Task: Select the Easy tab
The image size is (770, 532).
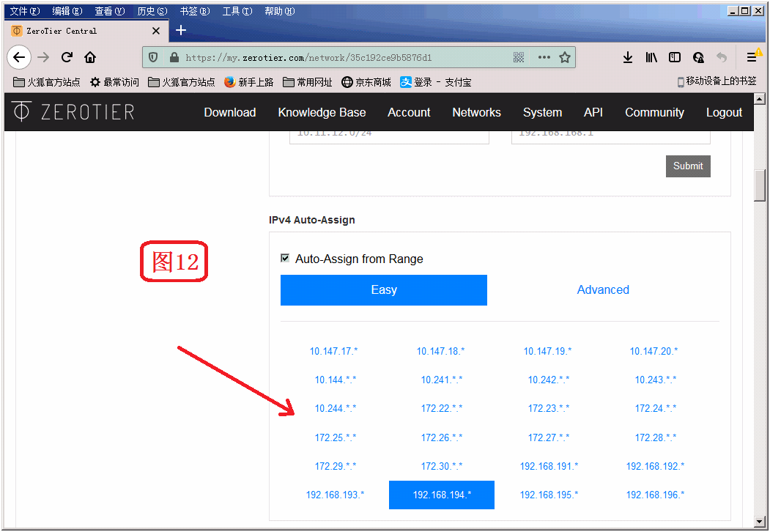Action: click(x=383, y=290)
